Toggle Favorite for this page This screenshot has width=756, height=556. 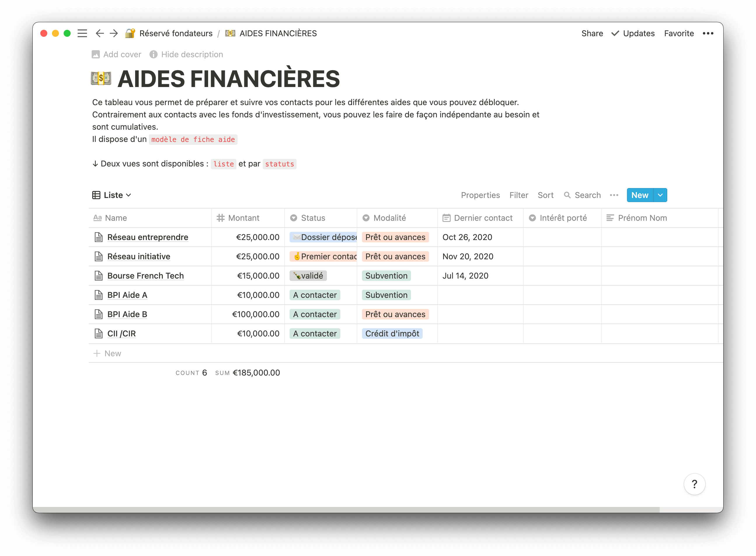679,33
